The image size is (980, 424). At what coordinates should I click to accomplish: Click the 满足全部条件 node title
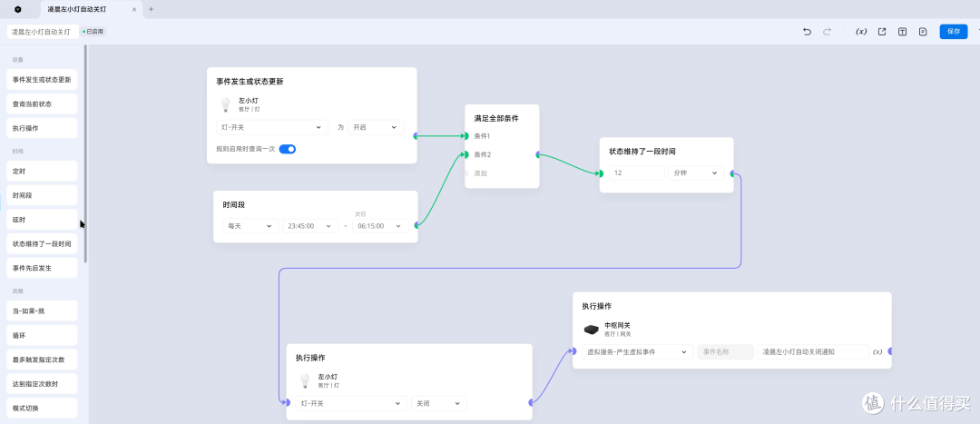[496, 118]
